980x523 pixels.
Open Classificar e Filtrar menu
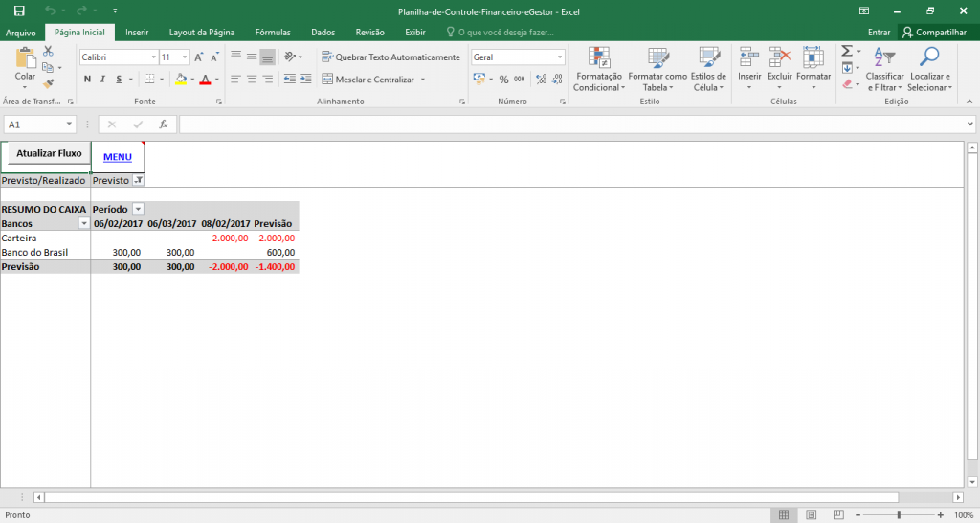[x=884, y=69]
